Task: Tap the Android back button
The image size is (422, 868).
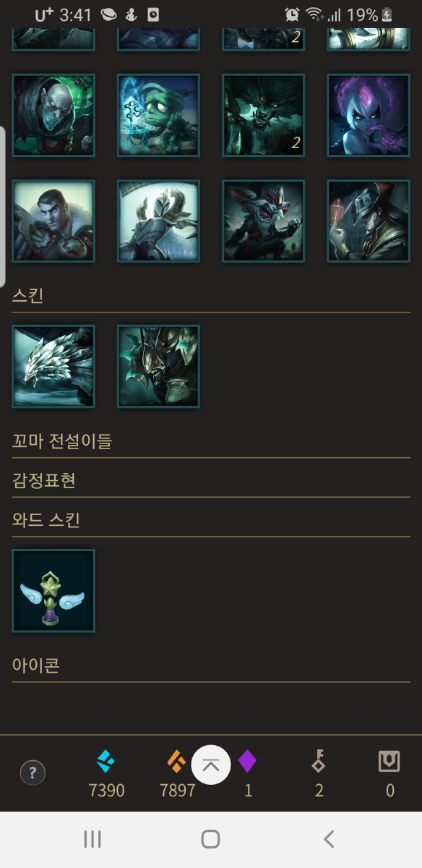Action: [x=329, y=839]
